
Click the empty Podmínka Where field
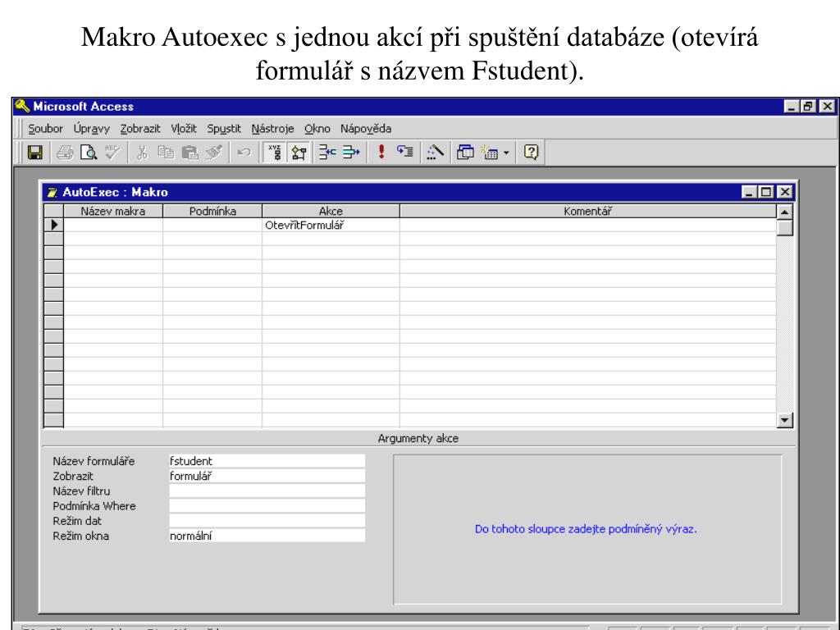[x=267, y=505]
